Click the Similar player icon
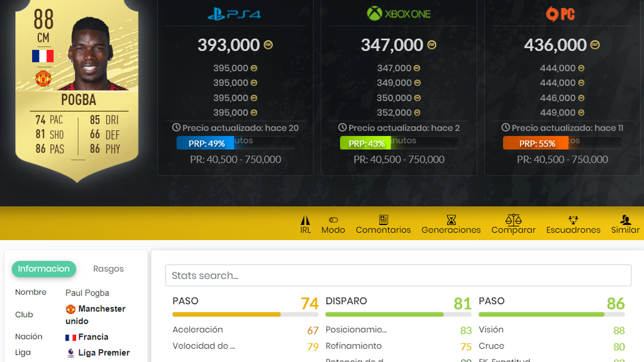644x362 pixels. 625,219
